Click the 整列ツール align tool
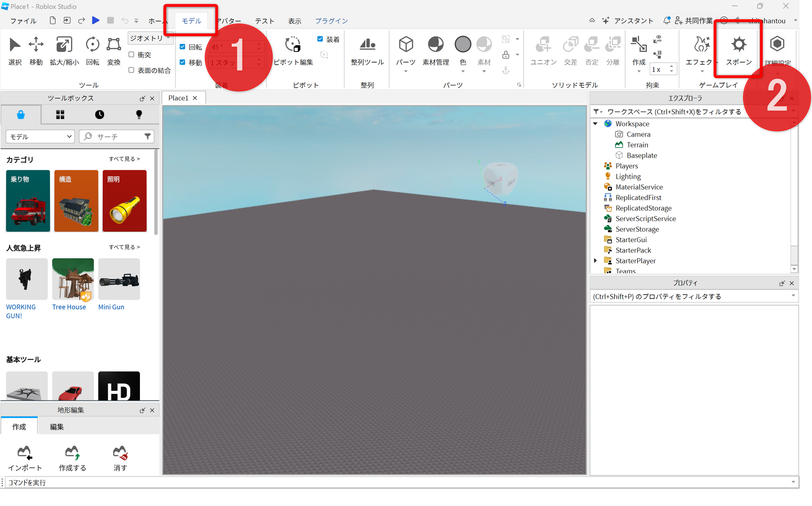Image resolution: width=812 pixels, height=506 pixels. [367, 45]
